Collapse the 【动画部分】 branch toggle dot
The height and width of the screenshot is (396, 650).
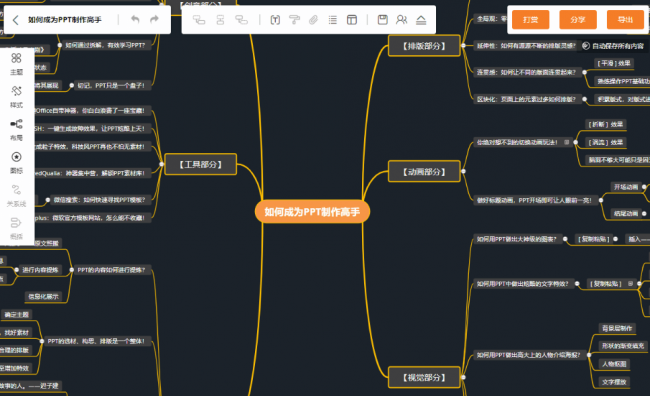coord(463,171)
